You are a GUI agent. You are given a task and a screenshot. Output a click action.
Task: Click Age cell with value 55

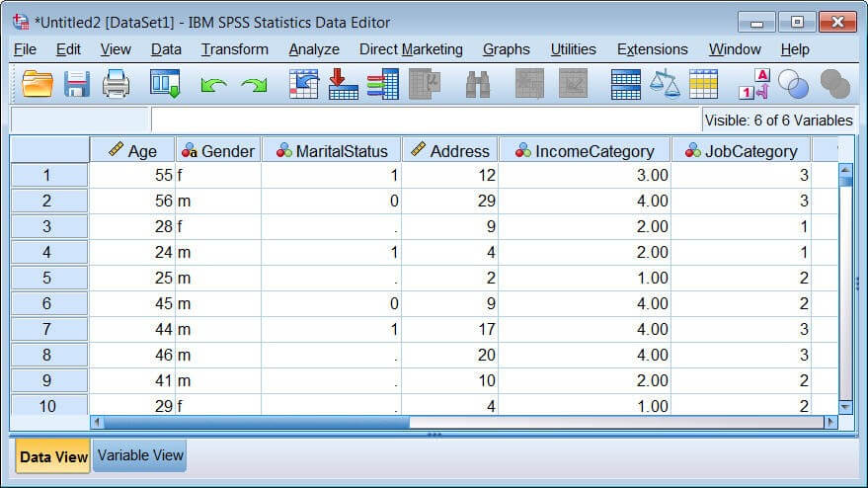(131, 175)
